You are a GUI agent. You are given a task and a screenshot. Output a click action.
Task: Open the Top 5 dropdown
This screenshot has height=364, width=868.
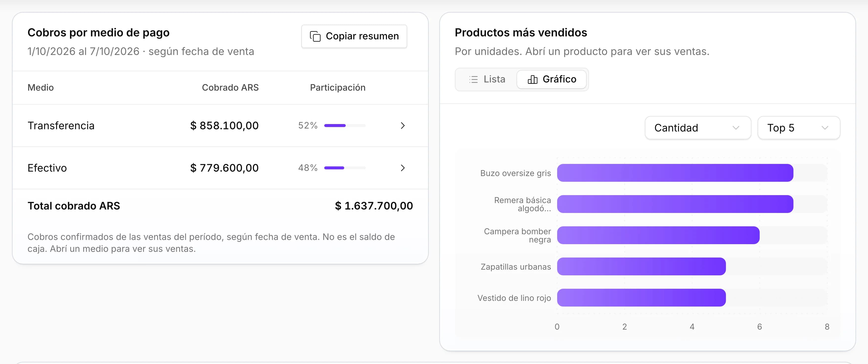point(799,128)
